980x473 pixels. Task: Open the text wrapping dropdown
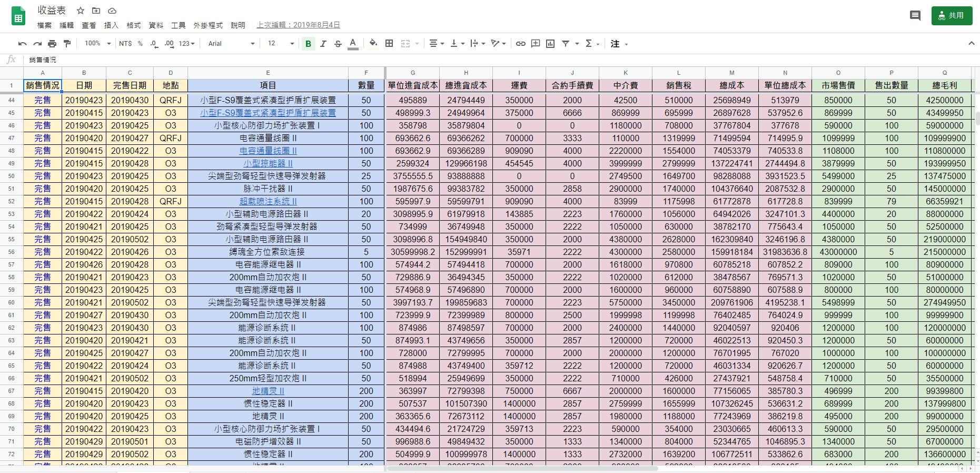point(477,44)
